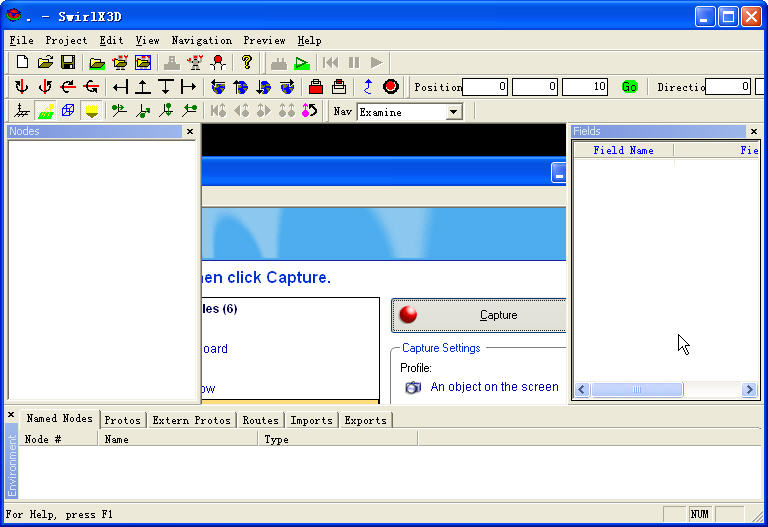This screenshot has height=527, width=768.
Task: Click the red record circle icon
Action: pyautogui.click(x=390, y=87)
